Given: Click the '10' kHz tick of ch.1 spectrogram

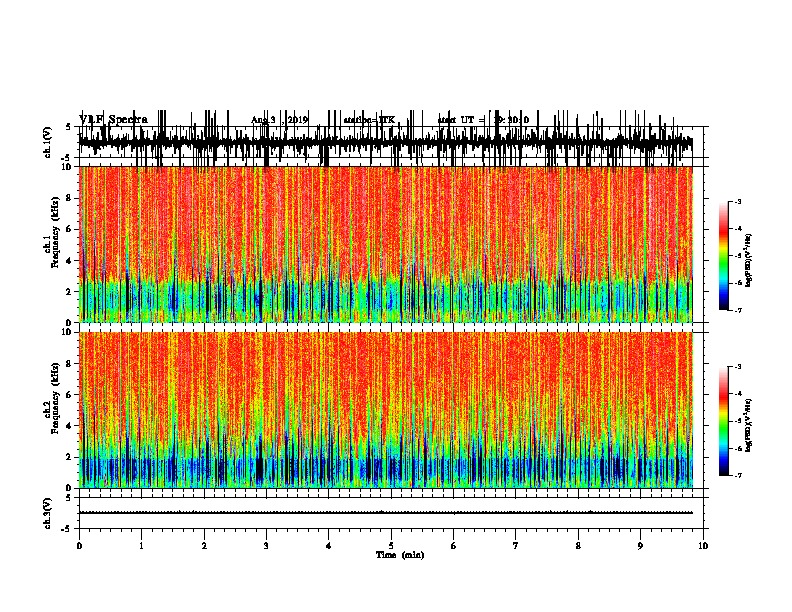Looking at the screenshot, I should (68, 167).
